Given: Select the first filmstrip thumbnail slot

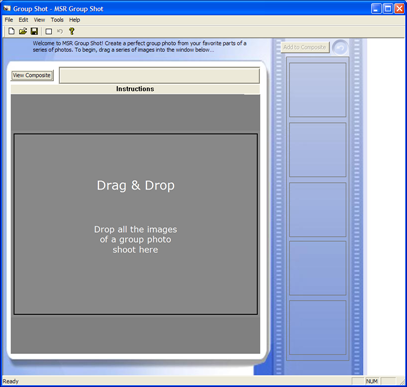Looking at the screenshot, I should 318,90.
